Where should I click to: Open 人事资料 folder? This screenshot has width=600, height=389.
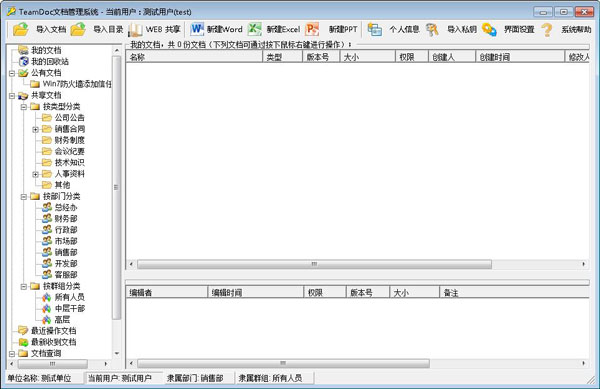click(69, 174)
